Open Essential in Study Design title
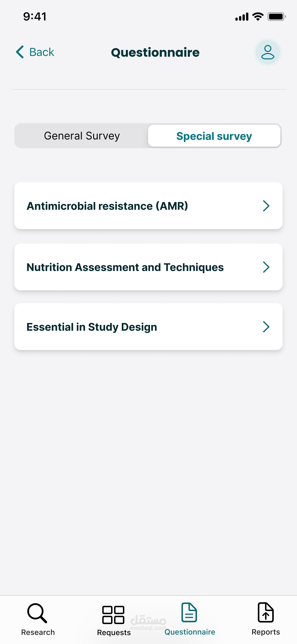The image size is (297, 644). point(92,327)
